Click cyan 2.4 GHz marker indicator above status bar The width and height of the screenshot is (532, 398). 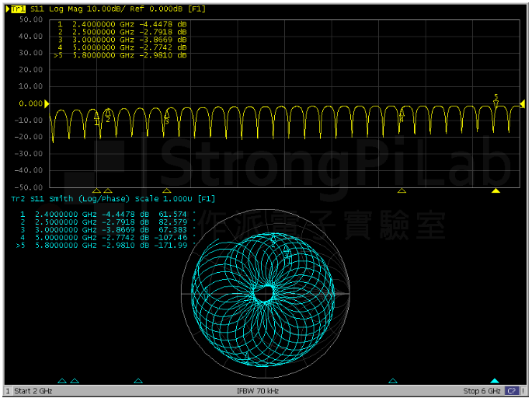62,381
